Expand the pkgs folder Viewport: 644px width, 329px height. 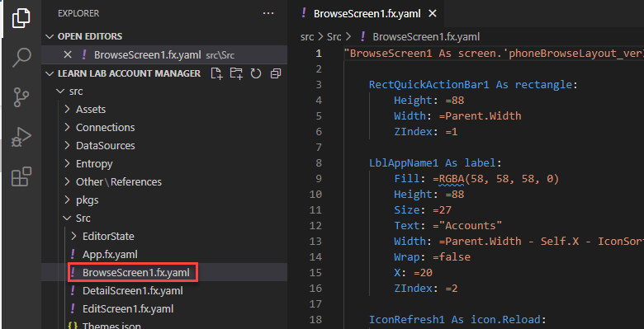point(68,200)
